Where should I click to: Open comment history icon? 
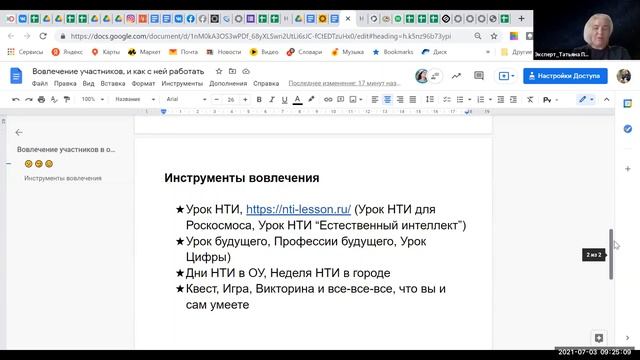(479, 76)
